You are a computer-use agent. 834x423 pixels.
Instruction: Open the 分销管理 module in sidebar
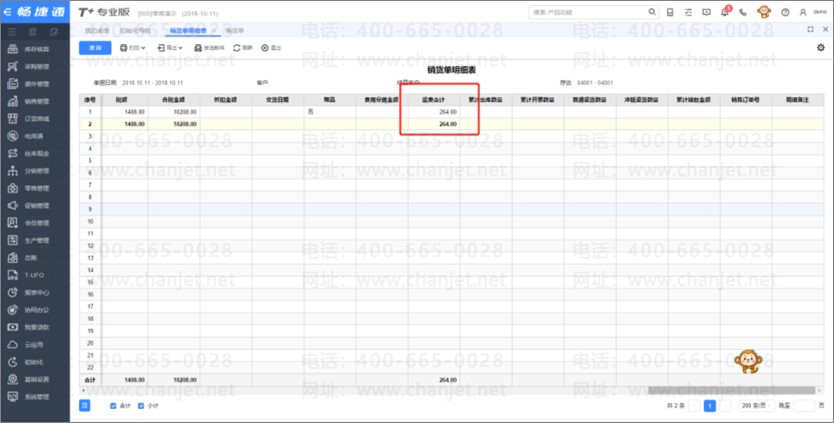pyautogui.click(x=35, y=171)
